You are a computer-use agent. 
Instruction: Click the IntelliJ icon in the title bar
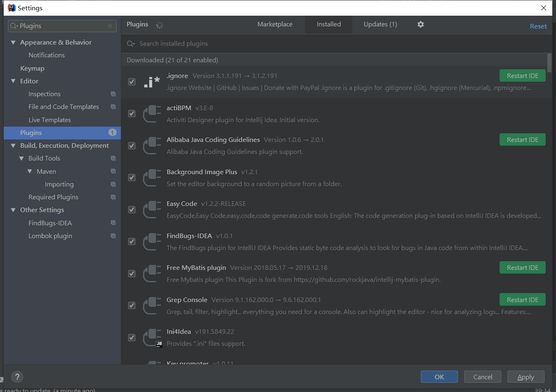(x=12, y=8)
